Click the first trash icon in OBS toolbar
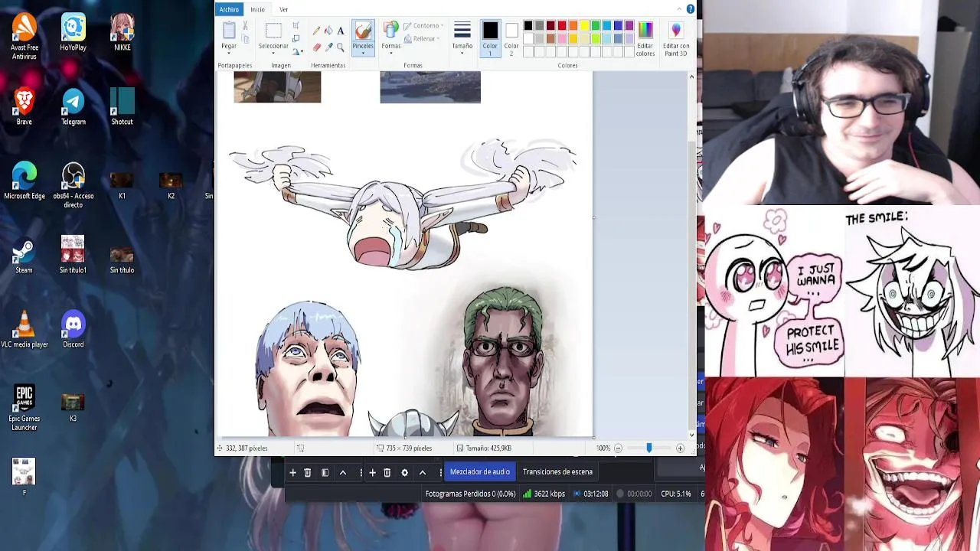The height and width of the screenshot is (551, 980). 308,472
